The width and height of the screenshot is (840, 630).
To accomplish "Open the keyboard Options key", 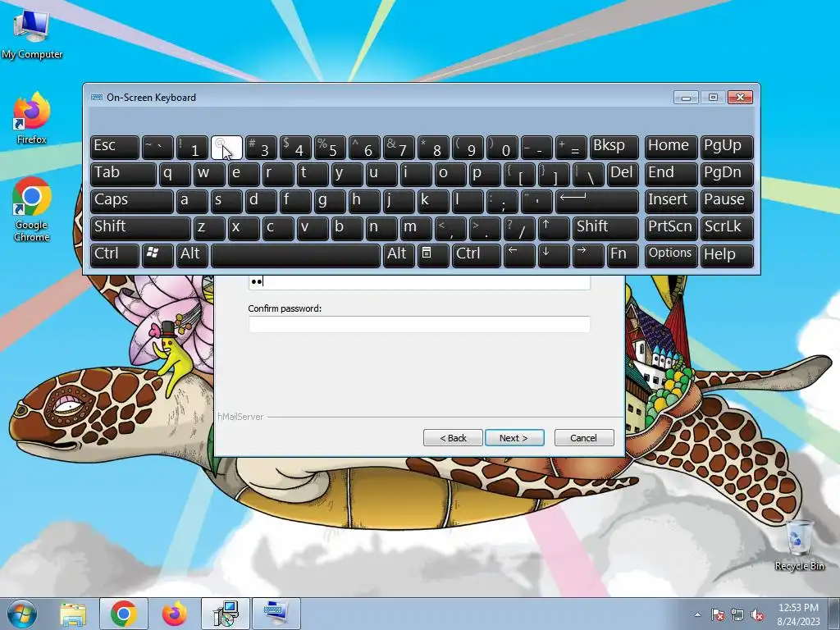I will (671, 255).
